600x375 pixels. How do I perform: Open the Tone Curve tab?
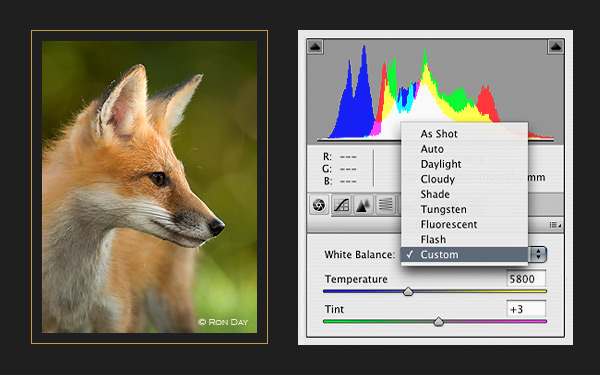click(341, 205)
